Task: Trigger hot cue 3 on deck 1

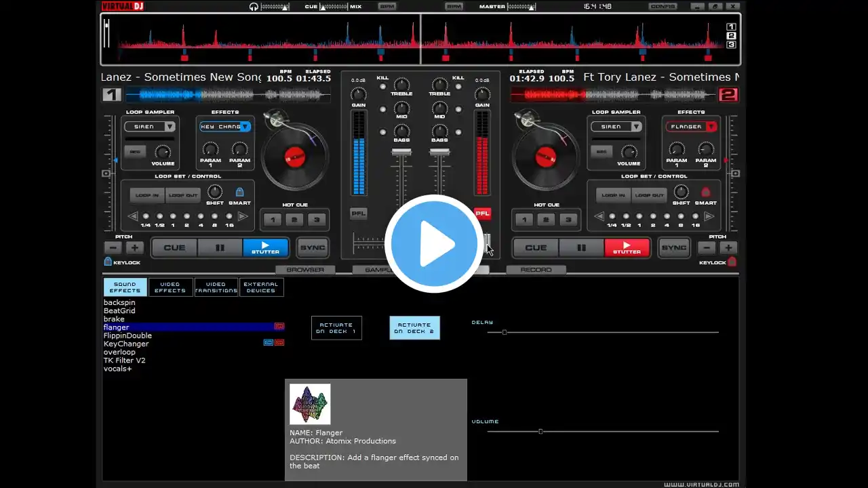Action: click(317, 220)
